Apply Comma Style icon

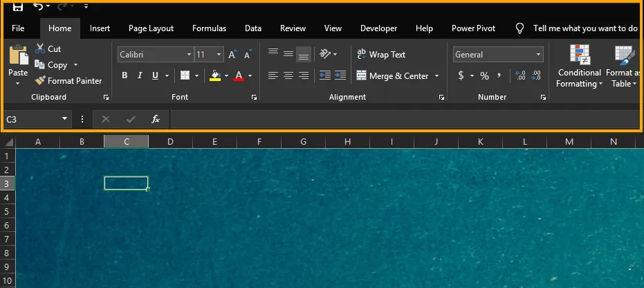pos(499,75)
